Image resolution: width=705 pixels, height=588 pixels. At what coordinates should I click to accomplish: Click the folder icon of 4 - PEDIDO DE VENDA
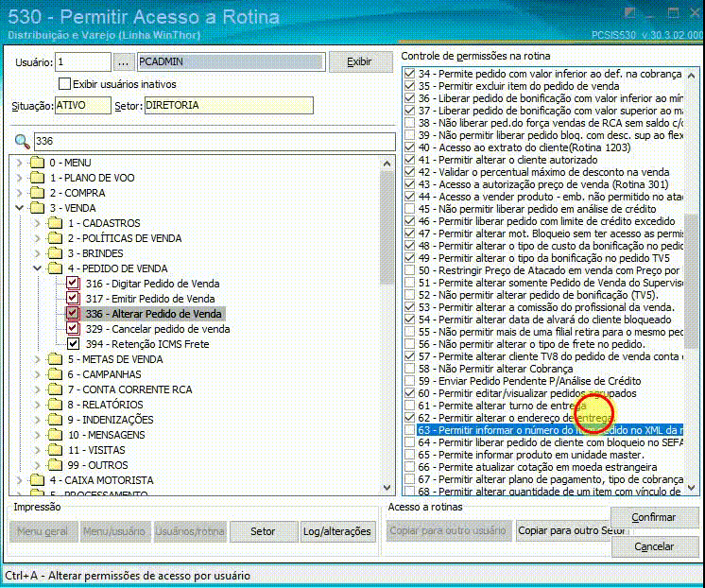[55, 268]
